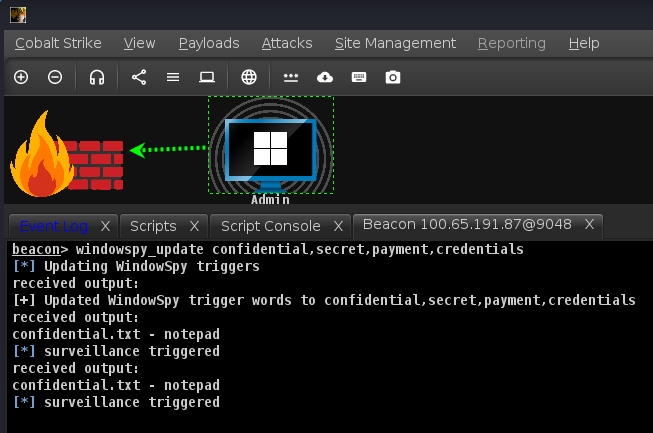Switch to the Script Console tab
This screenshot has height=433, width=653.
pos(271,226)
